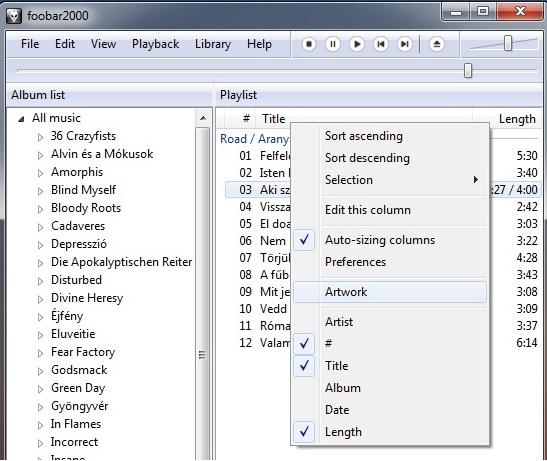Expand the 36 Crazyfists artist node
Viewport: 547px width, 461px height.
point(40,137)
